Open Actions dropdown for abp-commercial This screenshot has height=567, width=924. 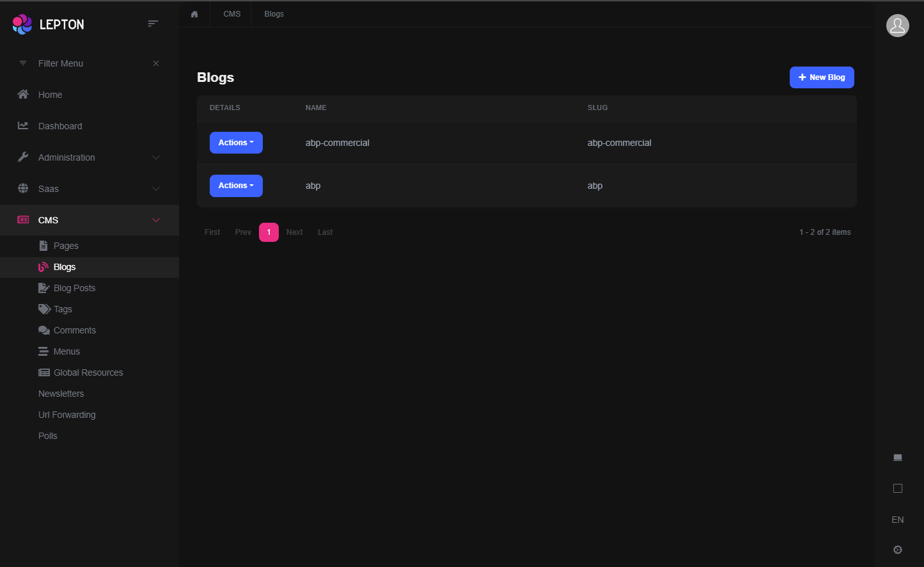[236, 143]
